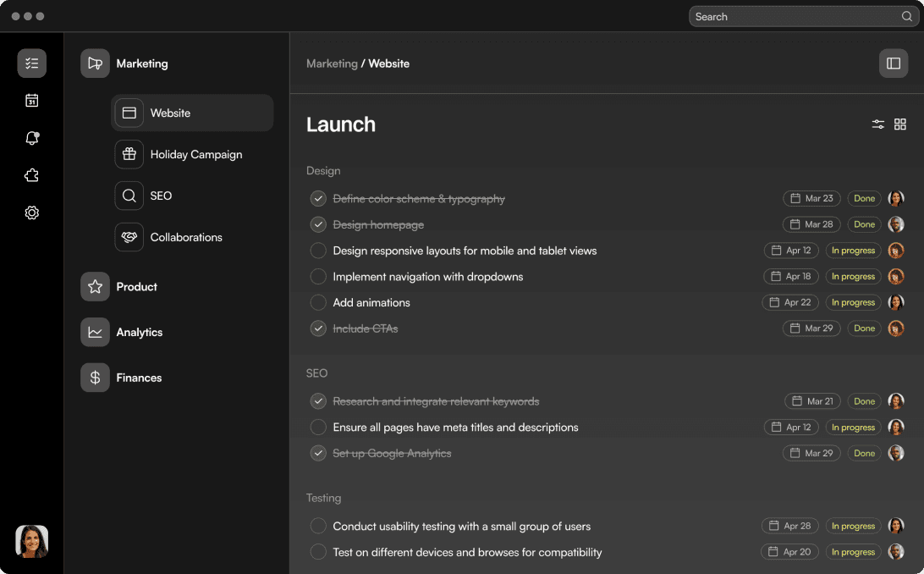Viewport: 924px width, 574px height.
Task: Open the filter options above the task list
Action: click(877, 124)
